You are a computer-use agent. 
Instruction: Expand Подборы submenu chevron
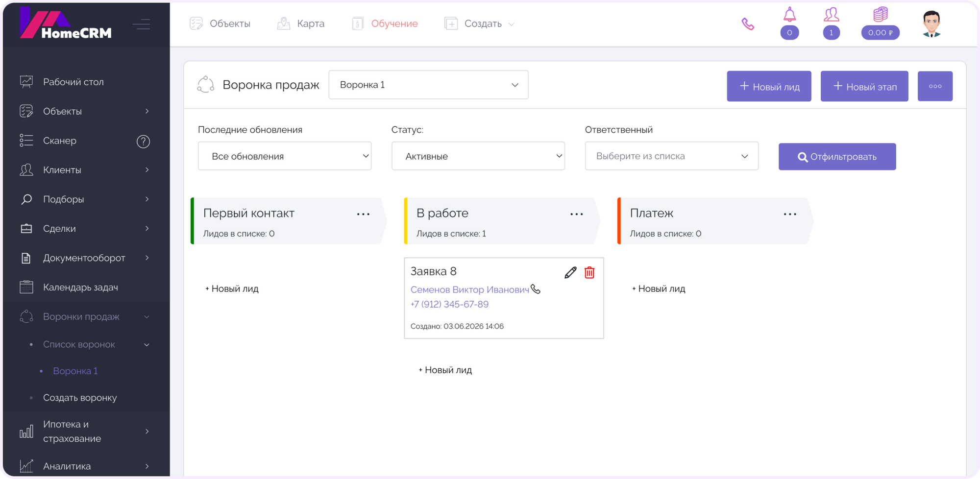coord(147,199)
